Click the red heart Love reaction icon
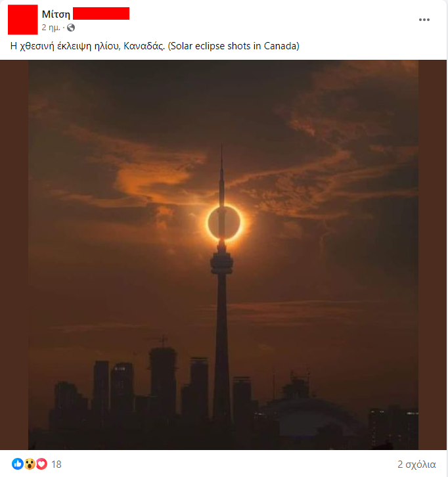This screenshot has height=477, width=448. pyautogui.click(x=41, y=464)
